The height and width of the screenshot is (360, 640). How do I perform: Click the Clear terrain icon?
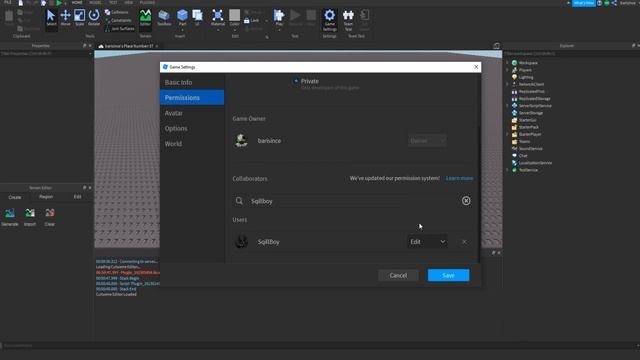coord(50,217)
